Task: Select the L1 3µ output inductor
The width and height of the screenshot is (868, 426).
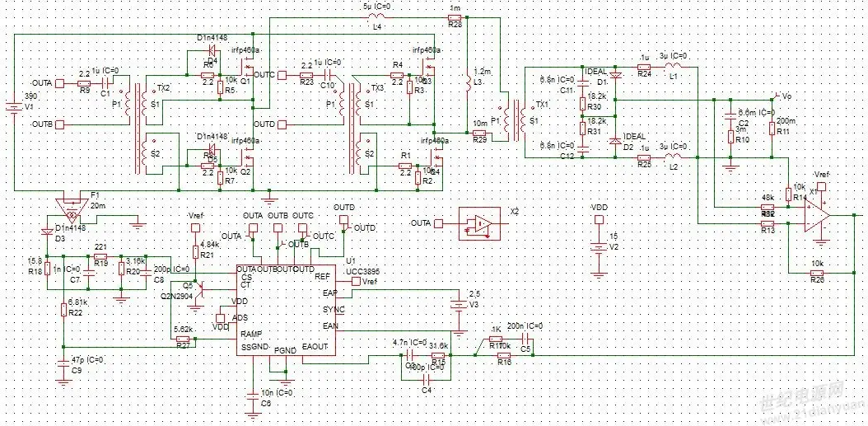Action: (x=674, y=68)
